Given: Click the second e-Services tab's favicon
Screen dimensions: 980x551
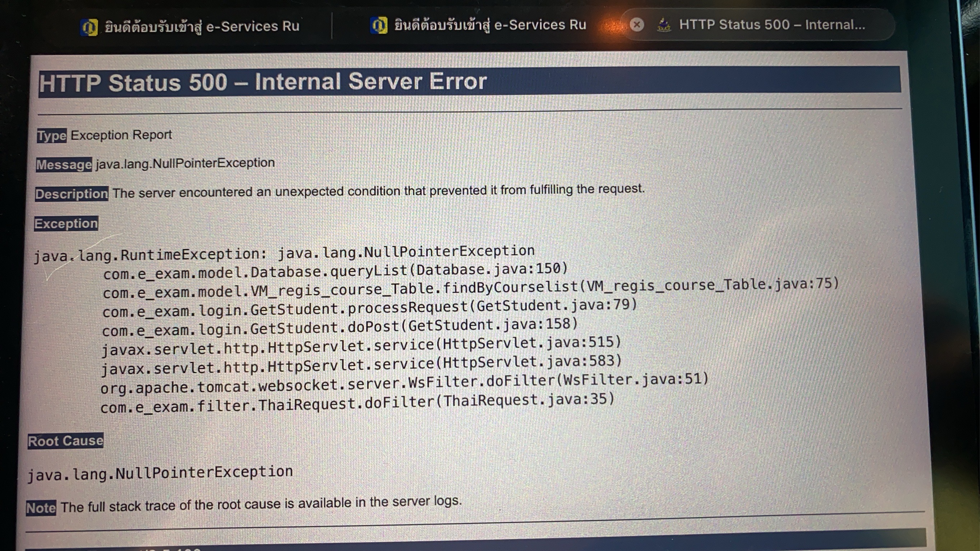Looking at the screenshot, I should tap(378, 25).
